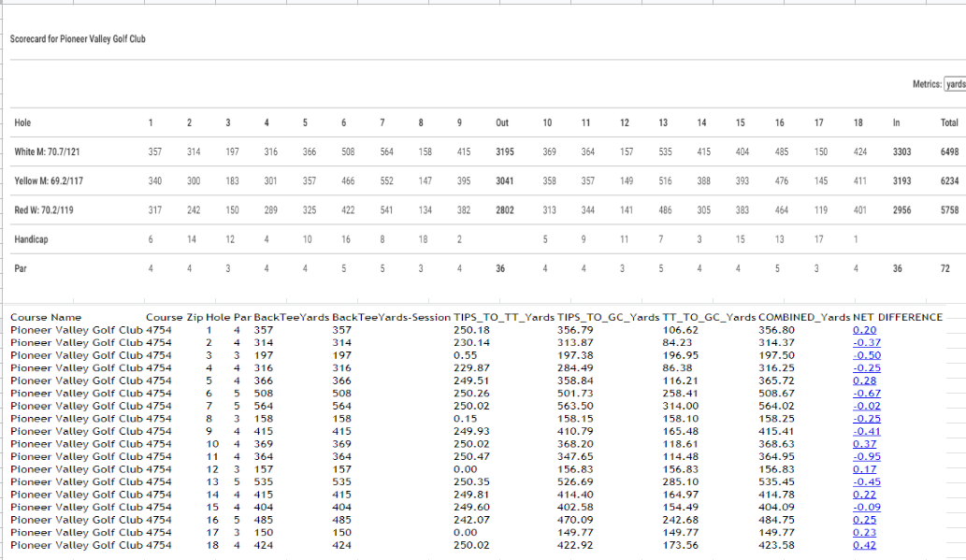Open the 0.17 net difference link
This screenshot has width=966, height=560.
[x=864, y=469]
